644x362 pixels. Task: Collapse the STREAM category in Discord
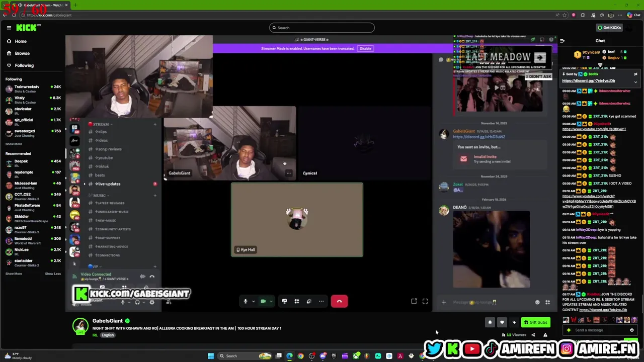[x=101, y=124]
